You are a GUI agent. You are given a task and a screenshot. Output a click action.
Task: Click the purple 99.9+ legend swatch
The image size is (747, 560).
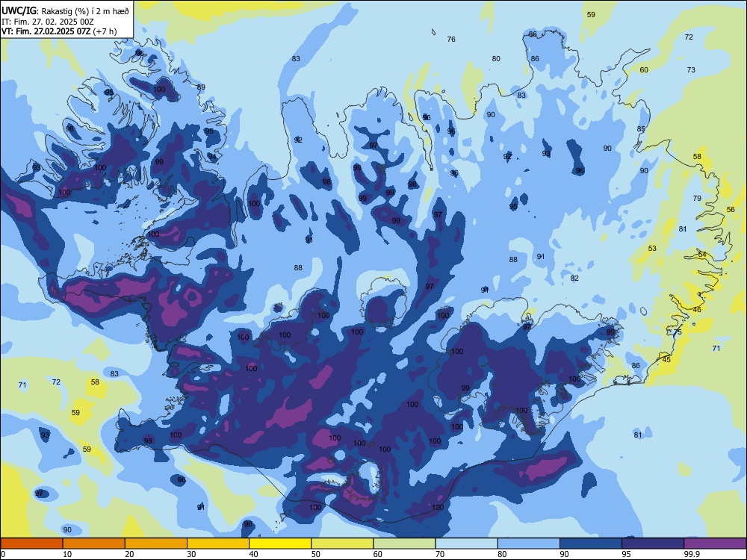point(715,544)
